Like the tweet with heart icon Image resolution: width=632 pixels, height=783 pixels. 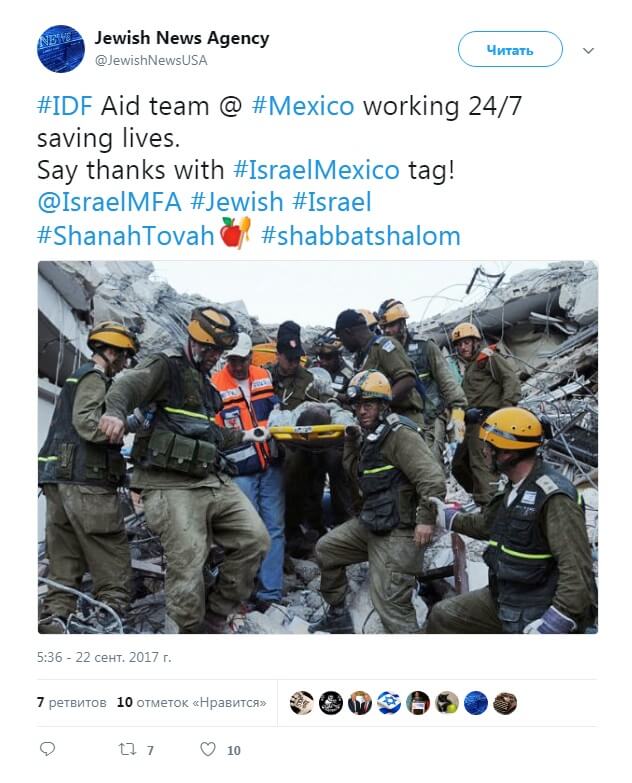point(208,749)
